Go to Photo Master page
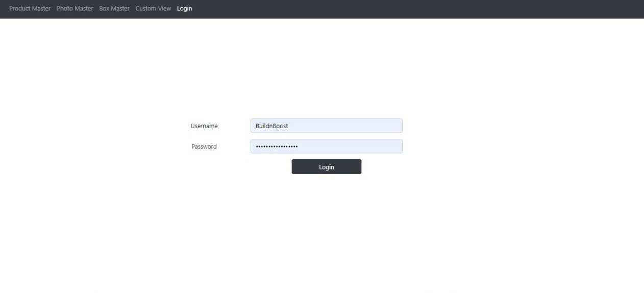The image size is (644, 293). click(x=75, y=9)
